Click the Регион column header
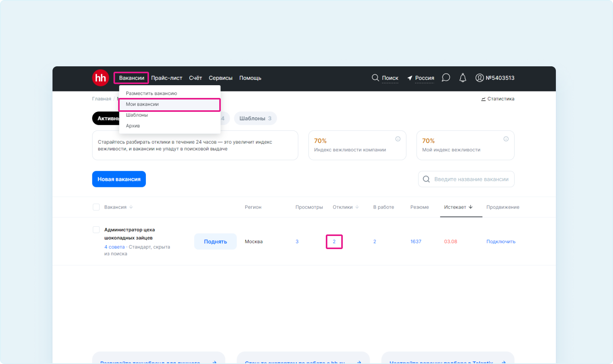Image resolution: width=613 pixels, height=364 pixels. (x=253, y=207)
